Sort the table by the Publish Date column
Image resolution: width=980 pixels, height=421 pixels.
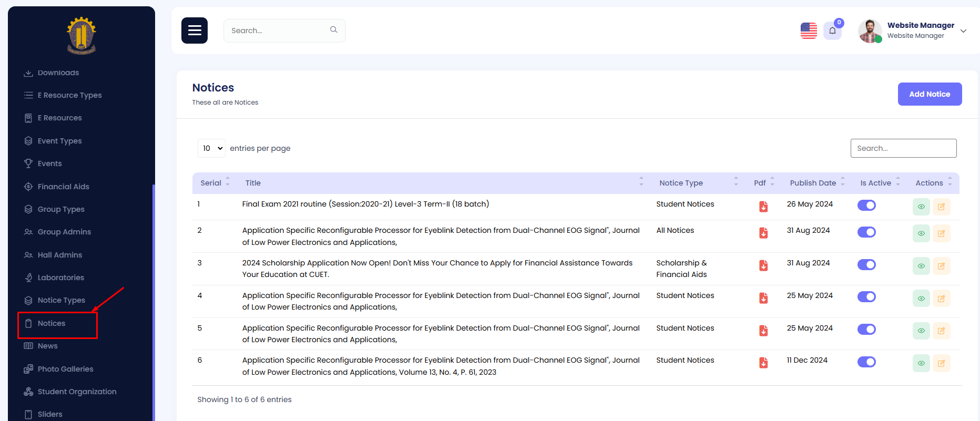click(x=813, y=183)
